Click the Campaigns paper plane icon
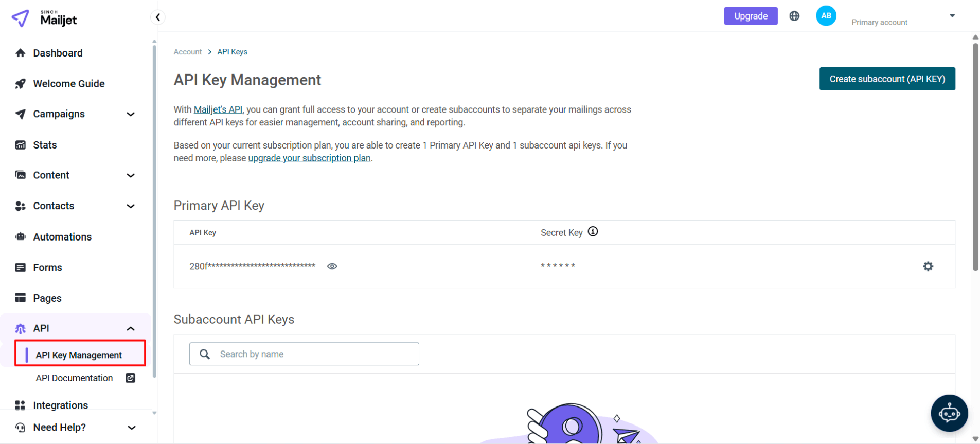The height and width of the screenshot is (444, 980). click(21, 114)
